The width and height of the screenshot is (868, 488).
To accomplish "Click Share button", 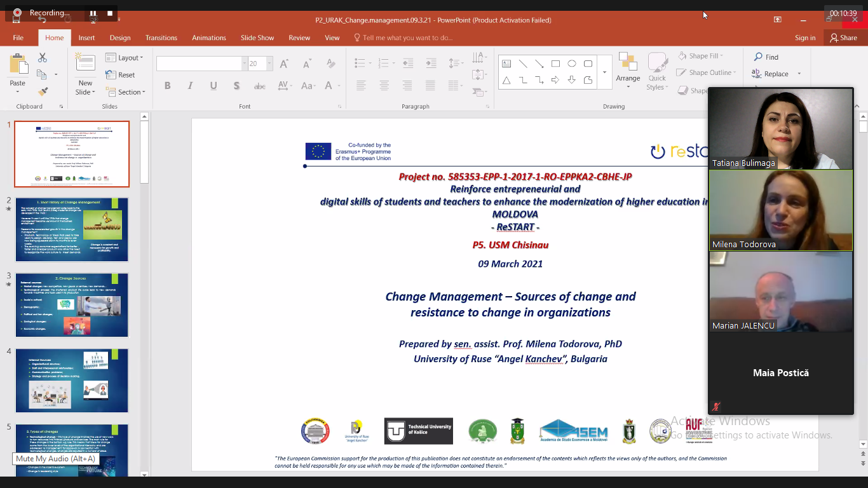I will [x=843, y=37].
